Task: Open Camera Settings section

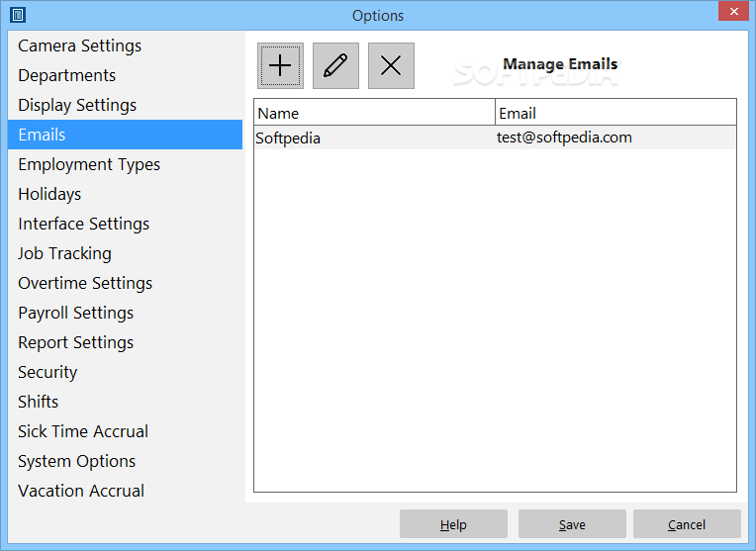Action: pyautogui.click(x=125, y=46)
